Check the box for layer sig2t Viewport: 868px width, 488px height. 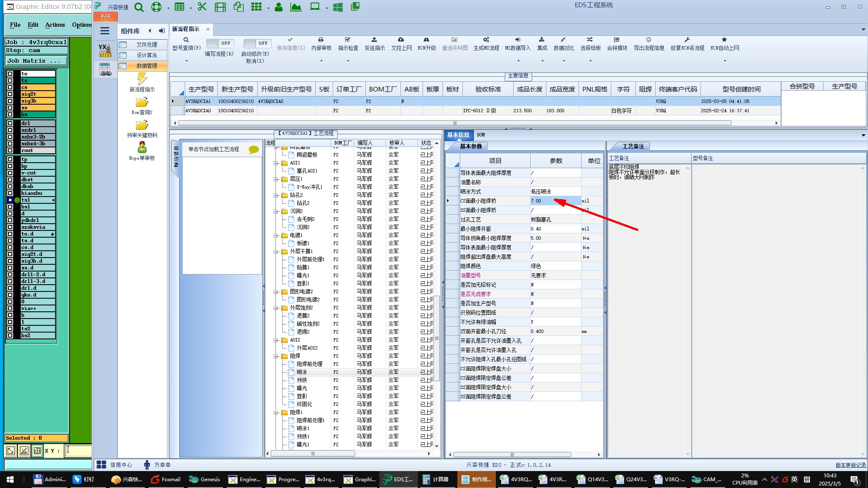pos(10,94)
